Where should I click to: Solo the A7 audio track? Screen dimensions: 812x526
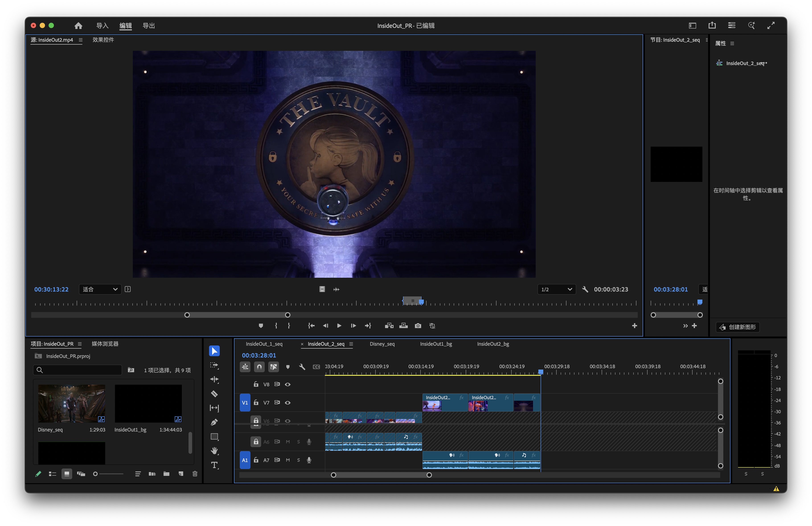pyautogui.click(x=299, y=460)
